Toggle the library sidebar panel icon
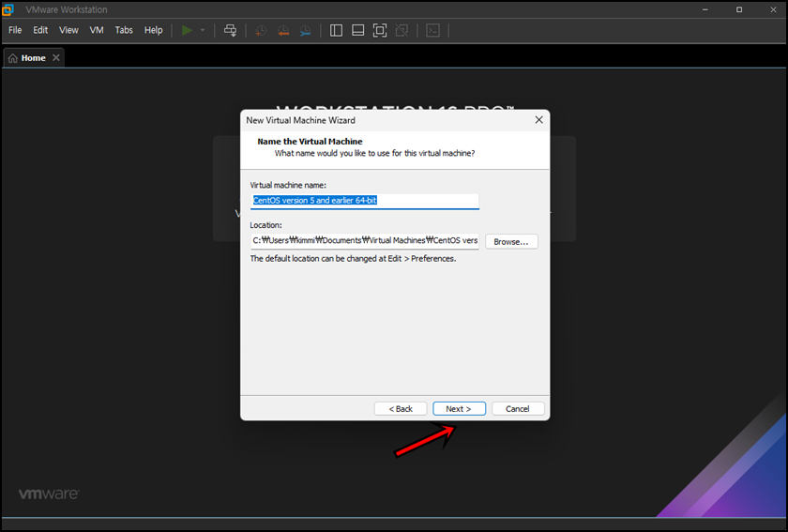The image size is (788, 532). pyautogui.click(x=336, y=31)
